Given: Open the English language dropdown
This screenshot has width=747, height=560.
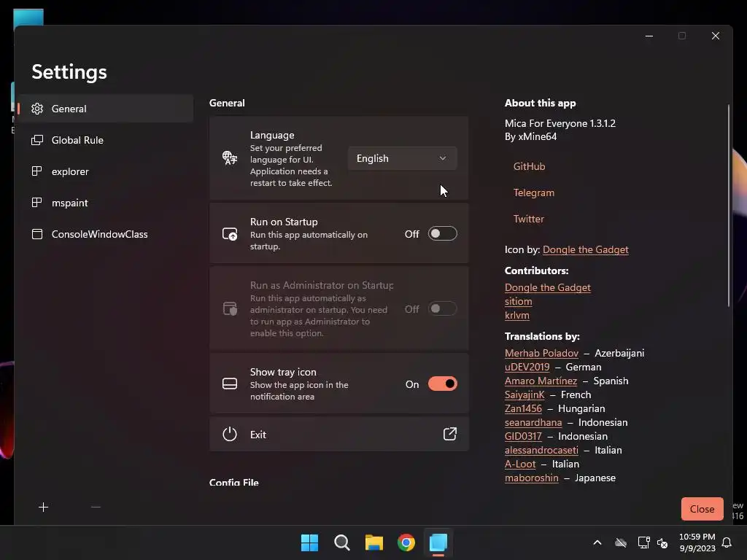Looking at the screenshot, I should [x=403, y=158].
